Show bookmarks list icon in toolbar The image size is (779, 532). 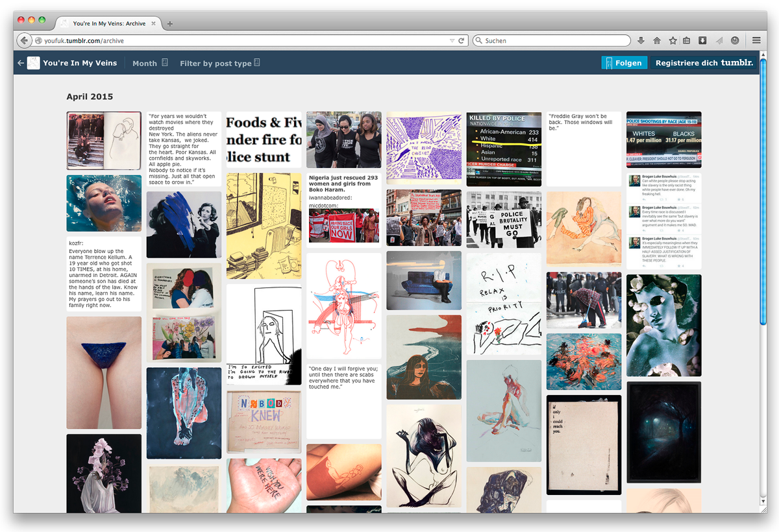(x=687, y=41)
